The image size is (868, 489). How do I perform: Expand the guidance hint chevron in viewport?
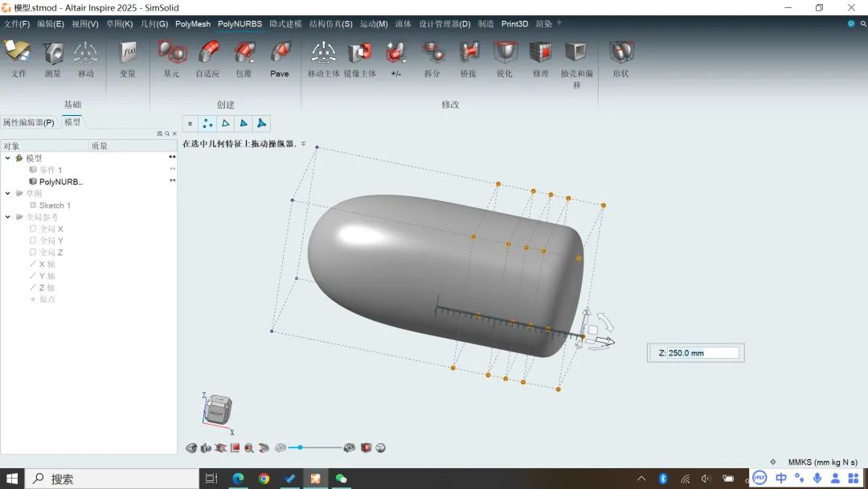click(303, 144)
